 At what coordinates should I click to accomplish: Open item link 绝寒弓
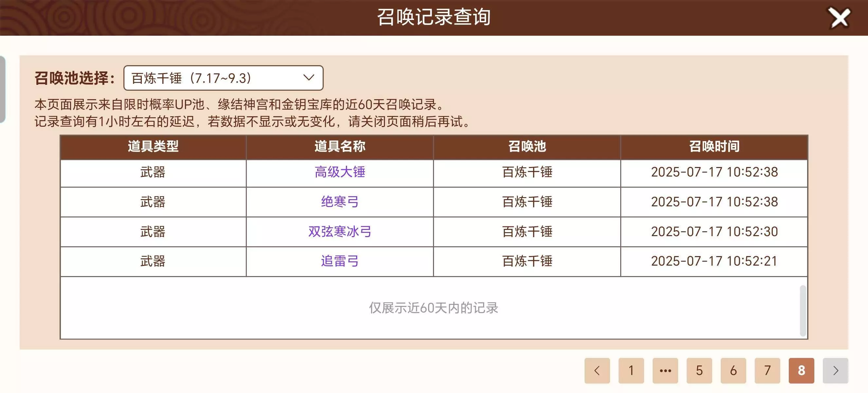click(340, 202)
